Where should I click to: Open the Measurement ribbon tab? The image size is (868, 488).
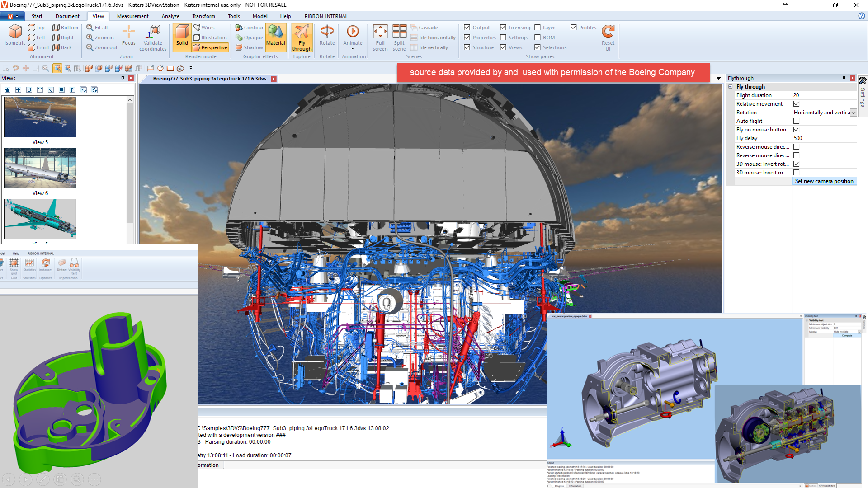132,16
